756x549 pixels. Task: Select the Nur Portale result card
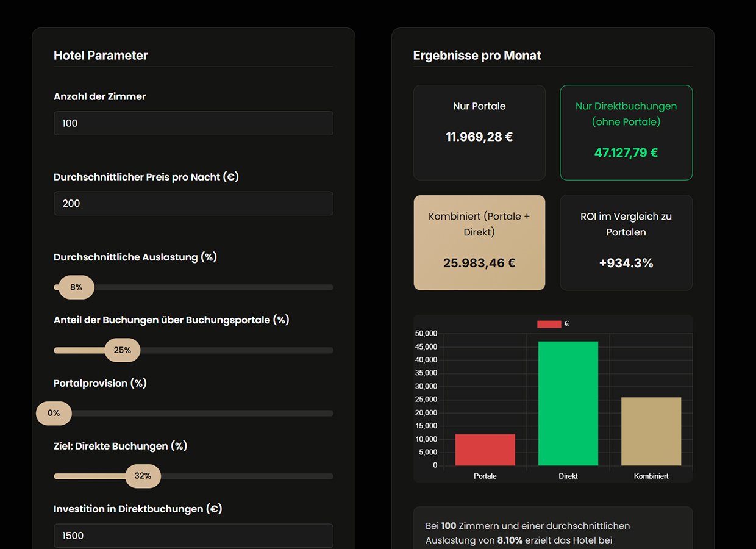(x=479, y=132)
